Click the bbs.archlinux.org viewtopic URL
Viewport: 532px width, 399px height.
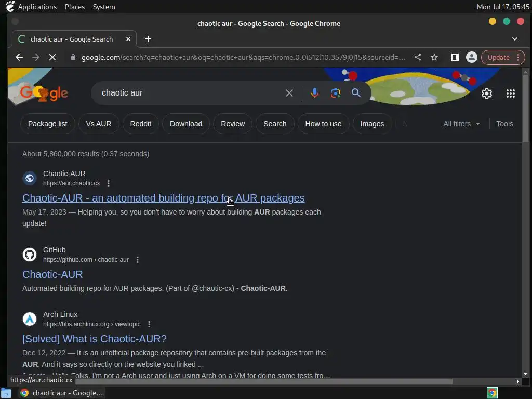(91, 324)
